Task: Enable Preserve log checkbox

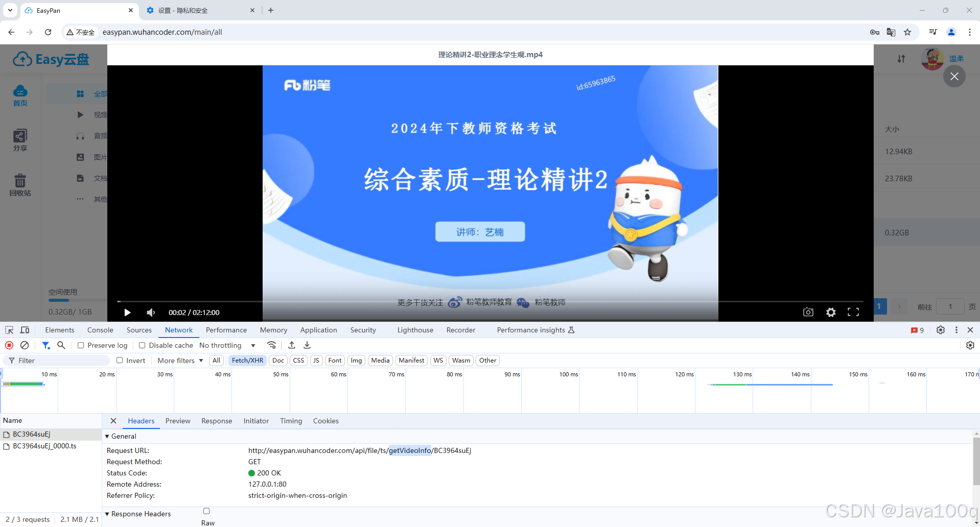Action: click(81, 345)
